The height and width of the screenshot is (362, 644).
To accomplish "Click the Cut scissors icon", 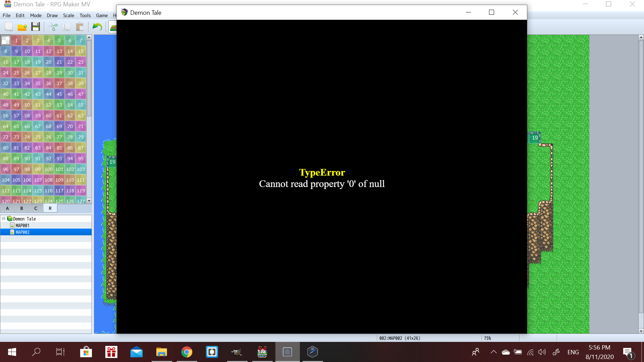I will pos(53,26).
